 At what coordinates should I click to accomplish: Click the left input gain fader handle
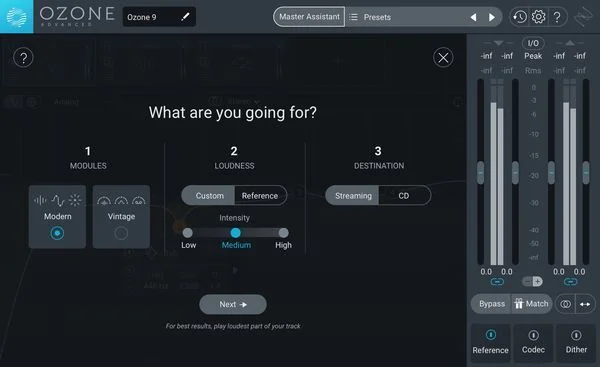[481, 173]
